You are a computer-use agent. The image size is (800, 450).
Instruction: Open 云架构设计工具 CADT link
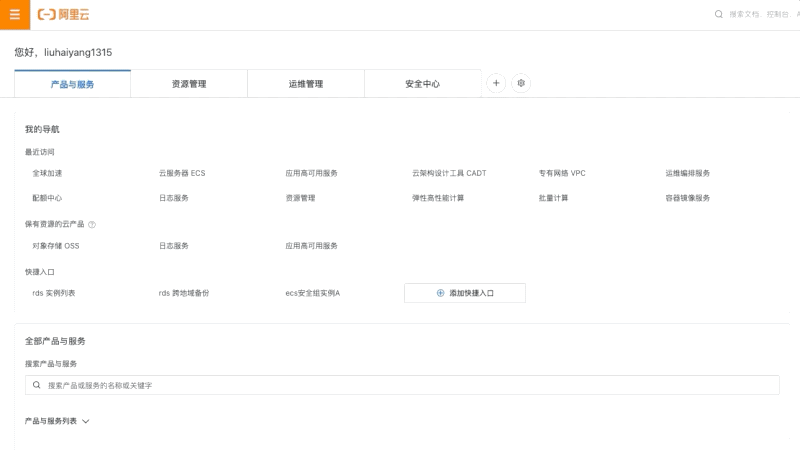pos(449,173)
